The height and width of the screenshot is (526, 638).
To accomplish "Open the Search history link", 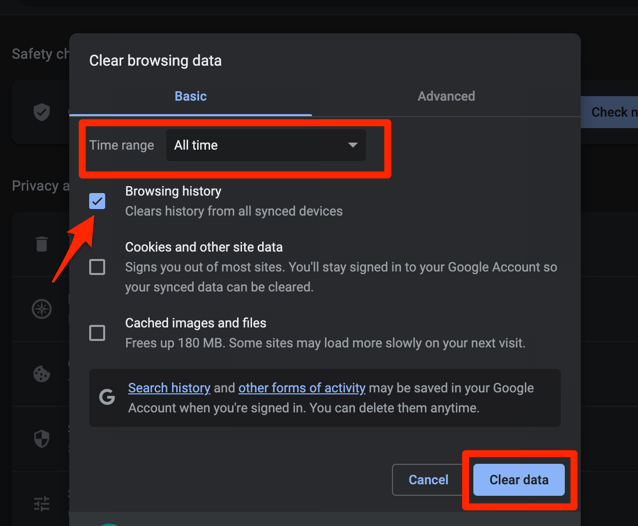I will coord(169,388).
